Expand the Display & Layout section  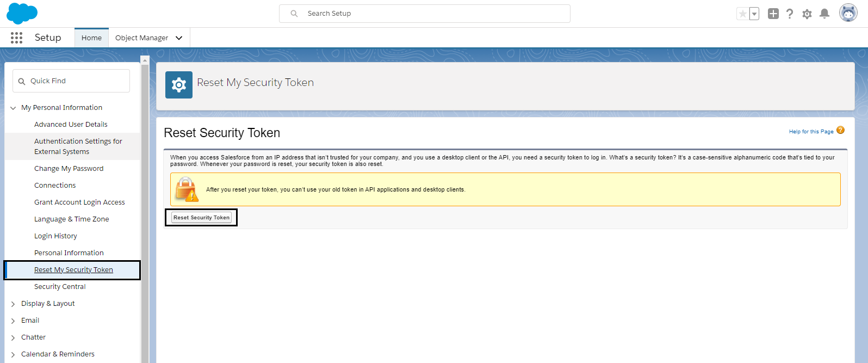tap(13, 303)
